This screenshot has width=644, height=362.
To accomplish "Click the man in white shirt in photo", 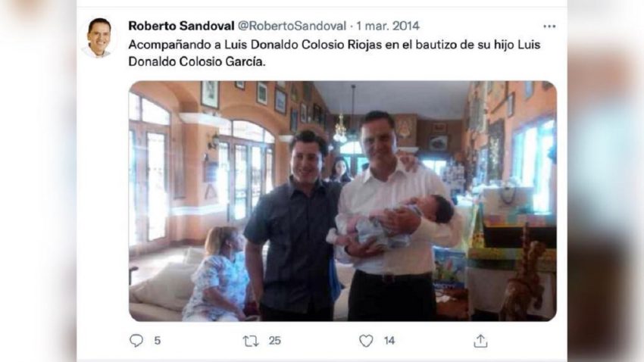I will pyautogui.click(x=394, y=217).
